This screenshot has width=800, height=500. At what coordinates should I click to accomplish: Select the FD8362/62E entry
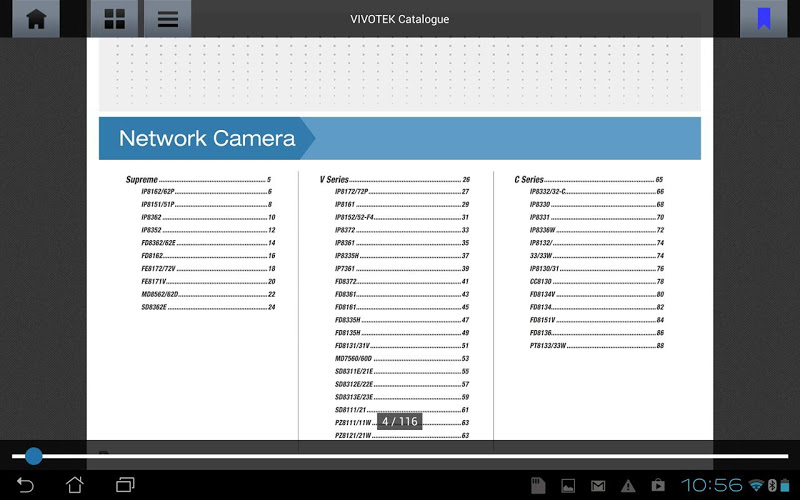point(208,243)
